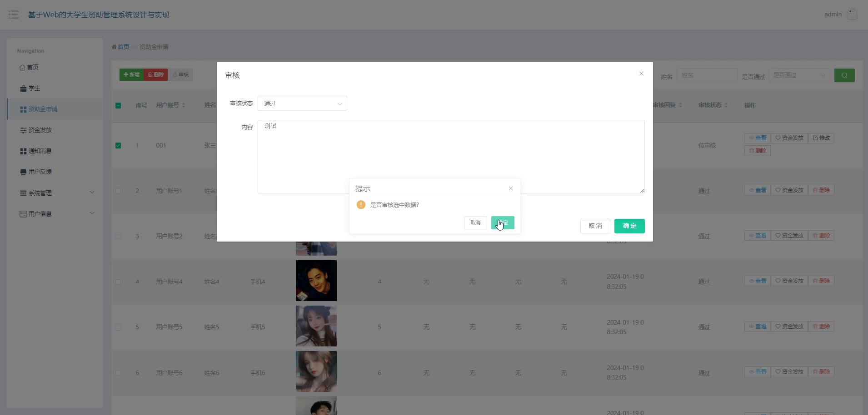The height and width of the screenshot is (415, 868).
Task: Click 资金发放 for row 001
Action: point(789,138)
